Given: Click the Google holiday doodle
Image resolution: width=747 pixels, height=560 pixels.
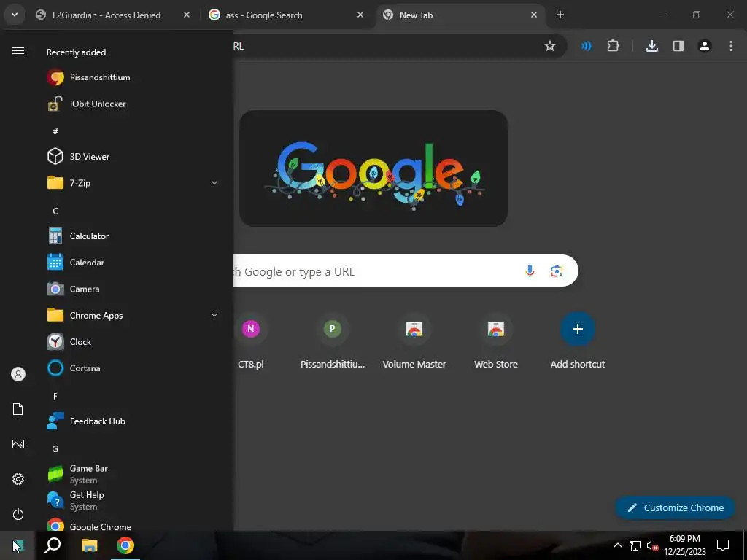Looking at the screenshot, I should 373,168.
